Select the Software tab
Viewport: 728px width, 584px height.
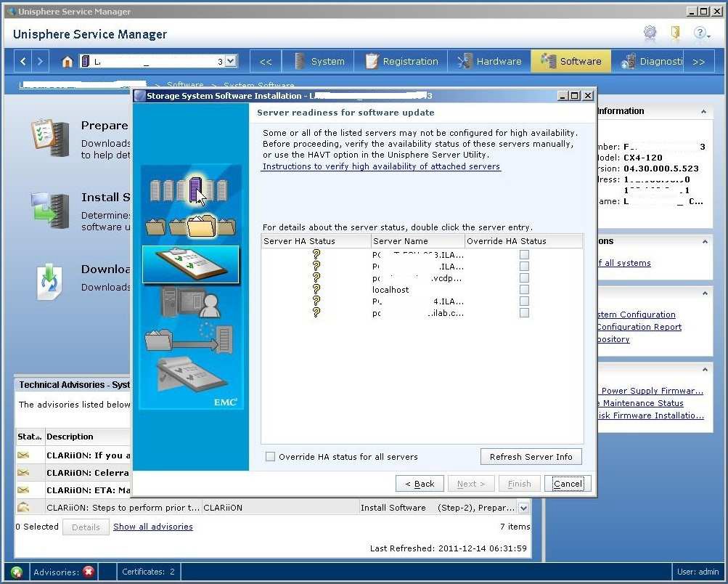coord(571,61)
